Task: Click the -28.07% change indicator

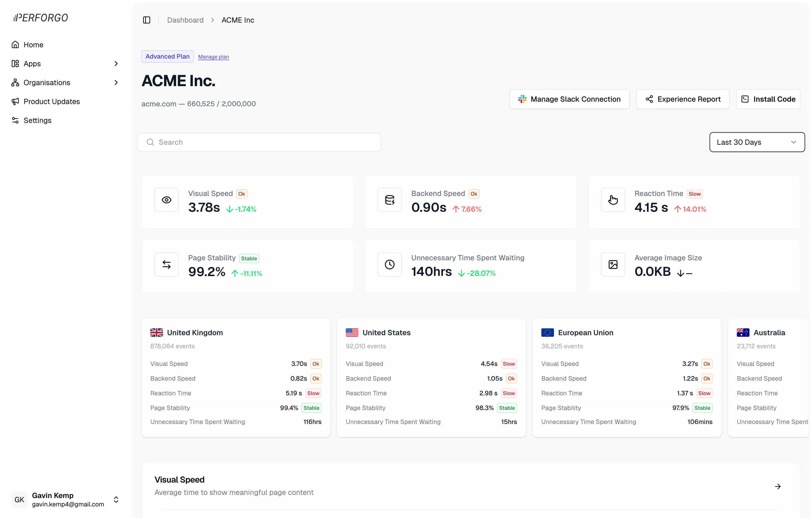Action: (x=477, y=273)
